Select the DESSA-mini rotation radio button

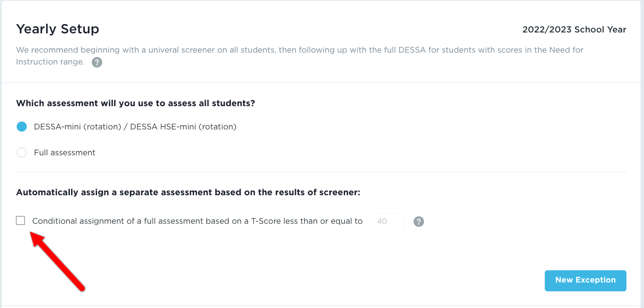pos(22,127)
